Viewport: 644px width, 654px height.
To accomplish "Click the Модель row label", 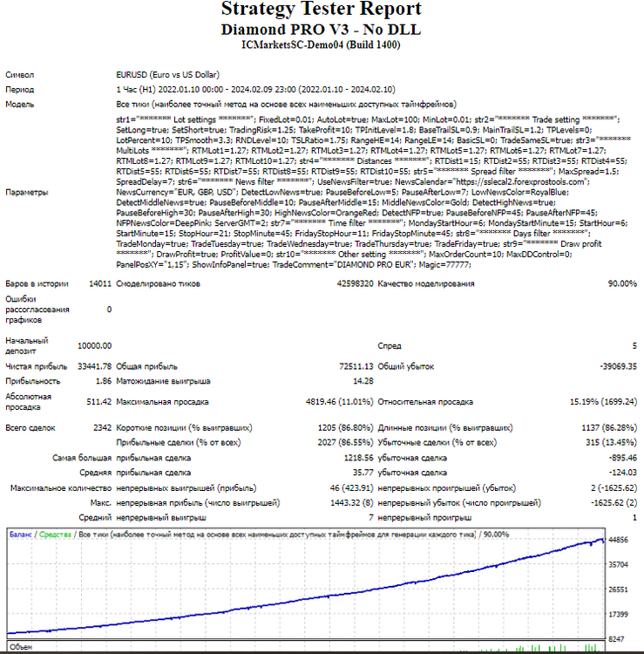I will pos(19,105).
